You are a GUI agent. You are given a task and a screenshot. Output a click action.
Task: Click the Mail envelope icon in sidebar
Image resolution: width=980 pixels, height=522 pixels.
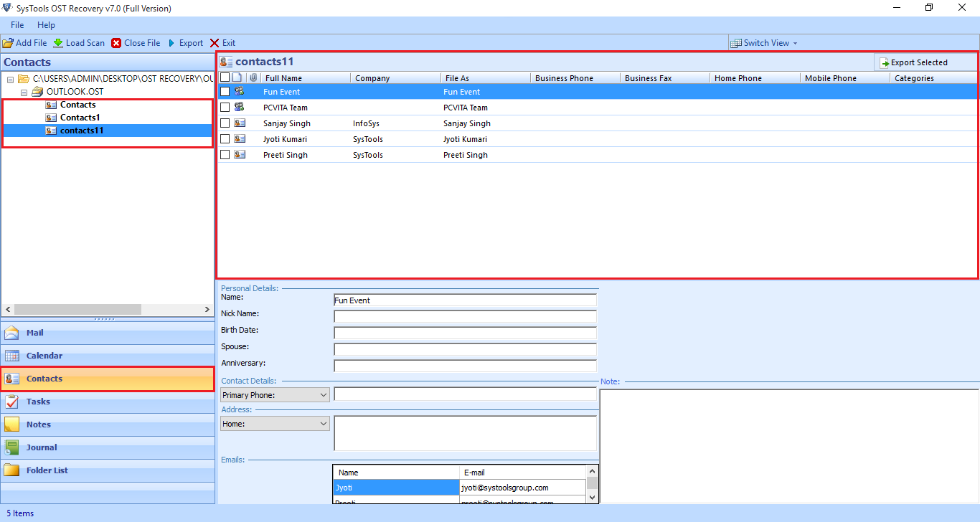pos(12,333)
